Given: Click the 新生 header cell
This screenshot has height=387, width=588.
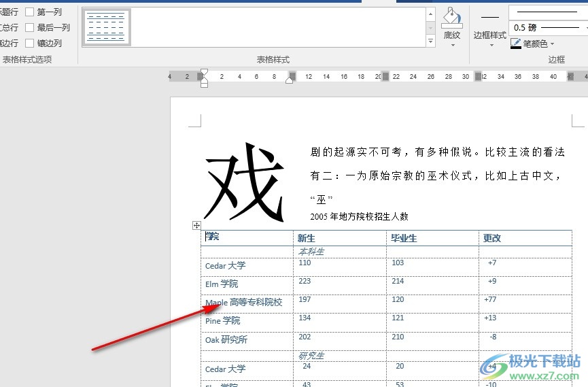Looking at the screenshot, I should tap(339, 238).
